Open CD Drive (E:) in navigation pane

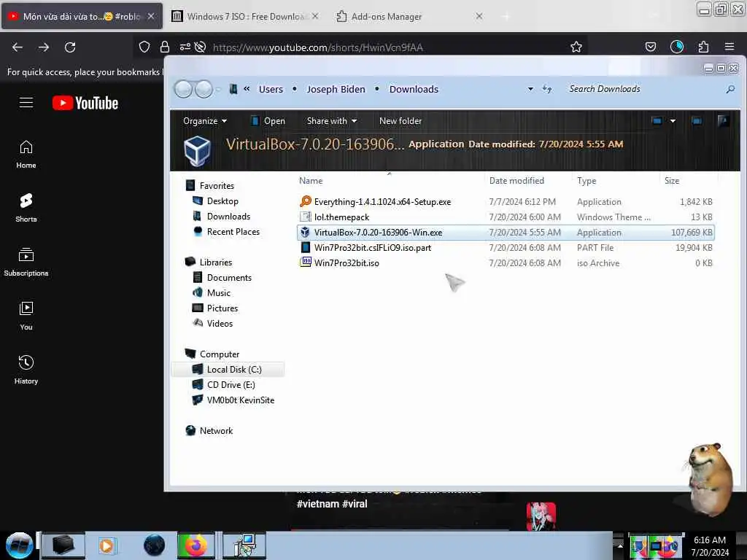(224, 385)
